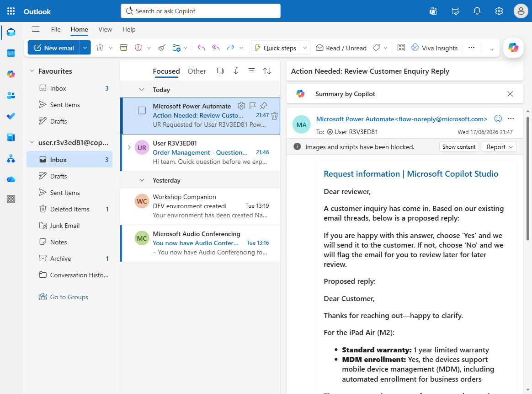The height and width of the screenshot is (394, 532).
Task: Open the Deleted Items folder
Action: click(69, 209)
